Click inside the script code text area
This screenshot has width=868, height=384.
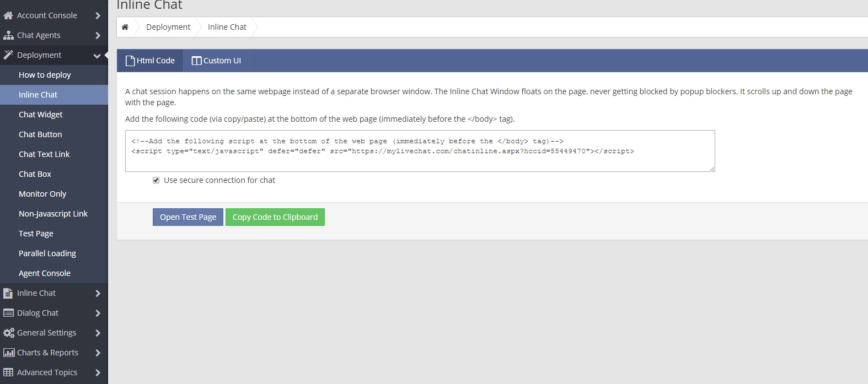pyautogui.click(x=420, y=151)
